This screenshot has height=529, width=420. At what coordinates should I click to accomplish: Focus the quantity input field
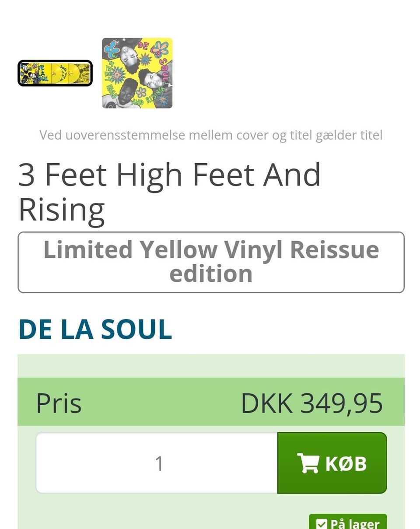click(157, 463)
